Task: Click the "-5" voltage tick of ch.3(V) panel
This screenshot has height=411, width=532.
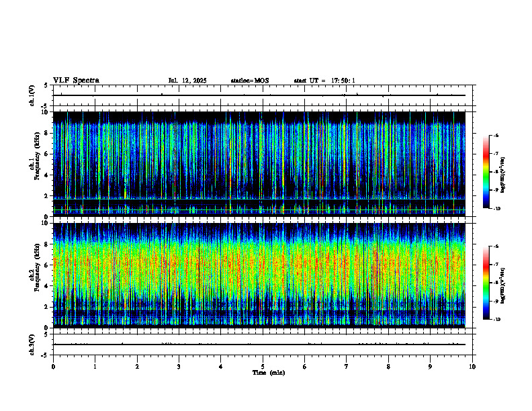Action: pos(45,356)
